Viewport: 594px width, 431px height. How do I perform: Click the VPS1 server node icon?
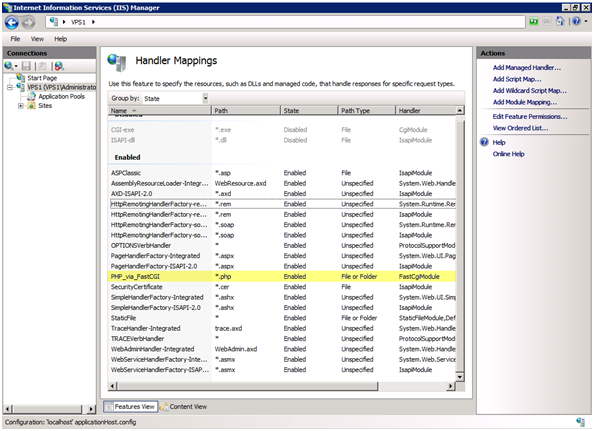[x=21, y=87]
